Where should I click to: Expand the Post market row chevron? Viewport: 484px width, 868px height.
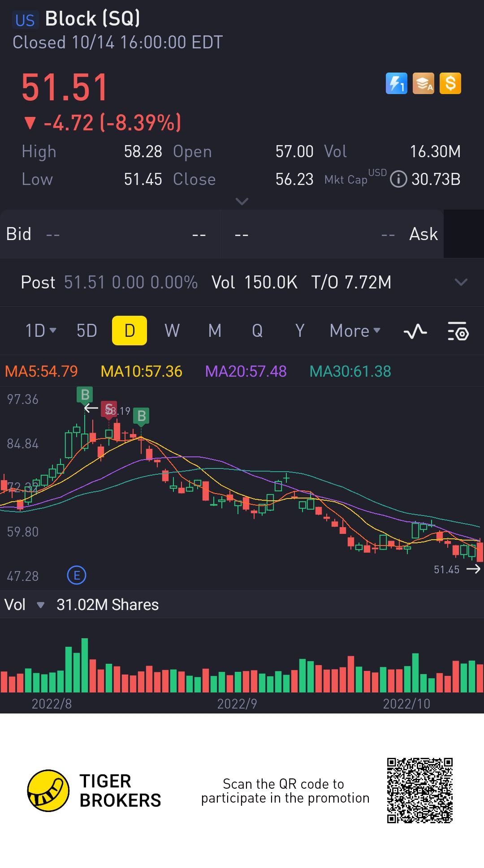[461, 282]
